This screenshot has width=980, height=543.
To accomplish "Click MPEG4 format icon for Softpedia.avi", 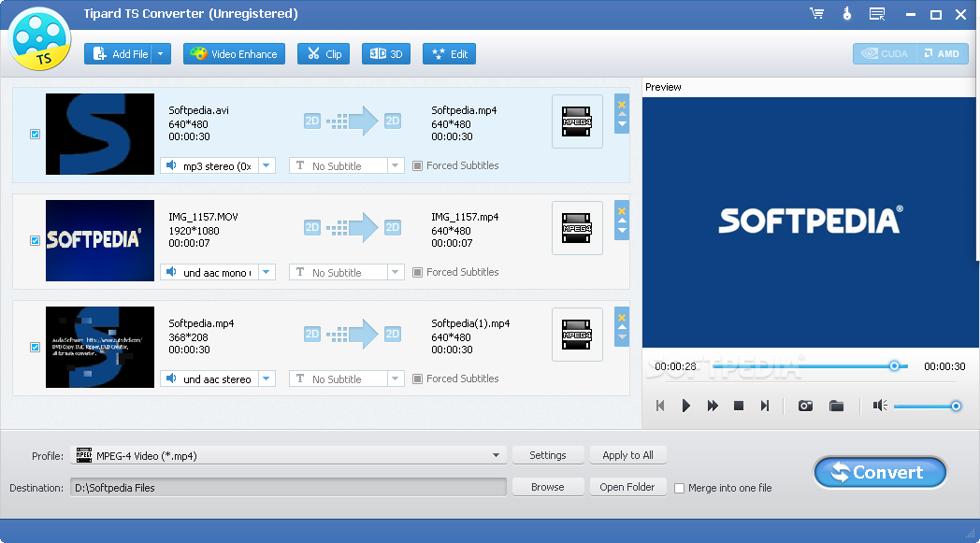I will tap(577, 121).
